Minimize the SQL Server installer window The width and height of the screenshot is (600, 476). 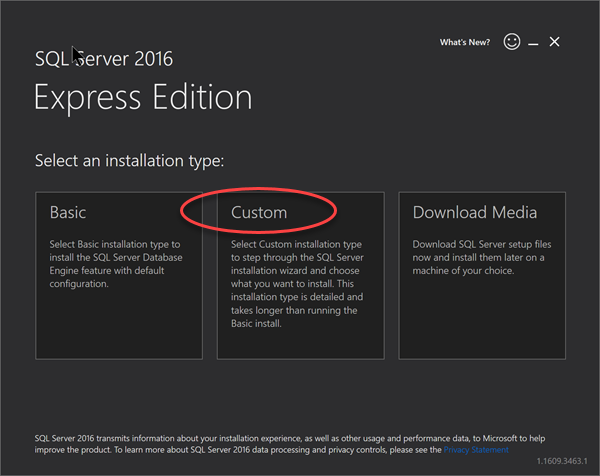pyautogui.click(x=533, y=42)
